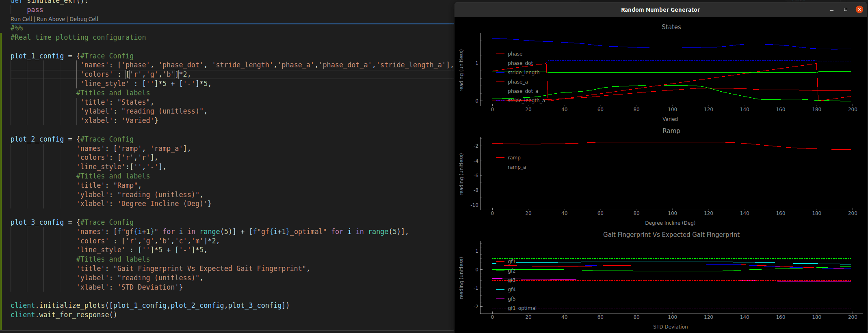
Task: Click the 'Degree Incline (Deg)' axis label
Action: pos(670,223)
